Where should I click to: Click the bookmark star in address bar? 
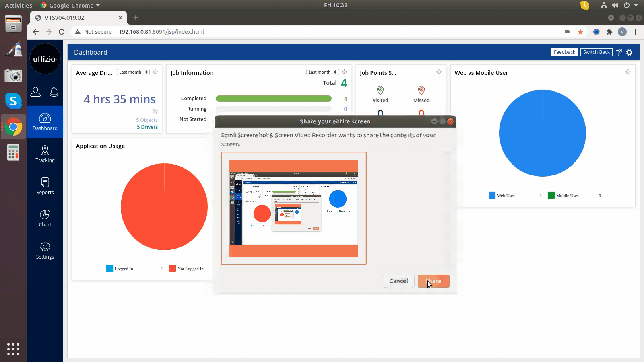tap(580, 32)
